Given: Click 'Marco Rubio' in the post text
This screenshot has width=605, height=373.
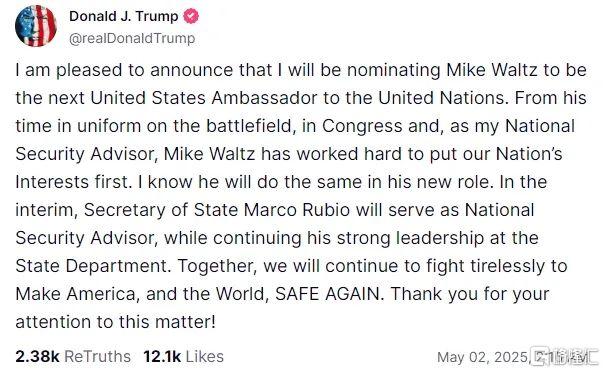Looking at the screenshot, I should [x=297, y=210].
